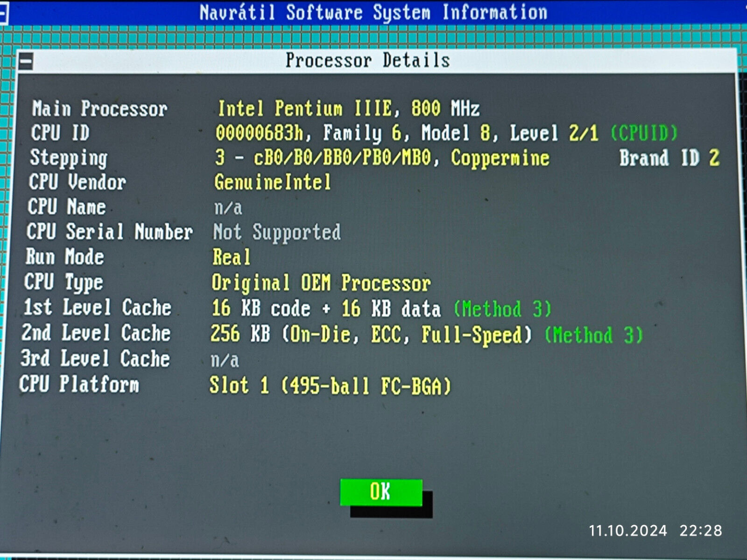Screen dimensions: 747x560
Task: Select the 3rd Level Cache label
Action: (x=95, y=358)
